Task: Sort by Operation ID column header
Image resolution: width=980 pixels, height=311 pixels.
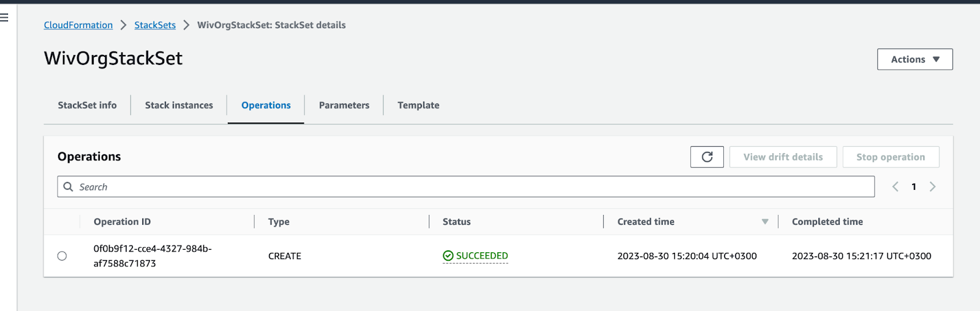Action: (x=122, y=222)
